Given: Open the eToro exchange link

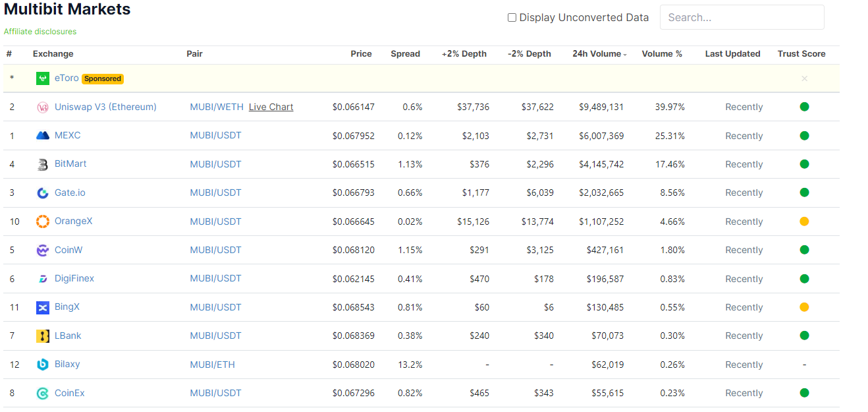Looking at the screenshot, I should point(67,78).
